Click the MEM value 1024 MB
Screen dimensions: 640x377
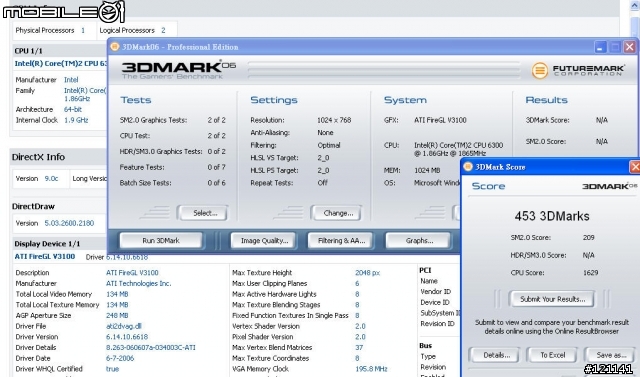(x=427, y=170)
